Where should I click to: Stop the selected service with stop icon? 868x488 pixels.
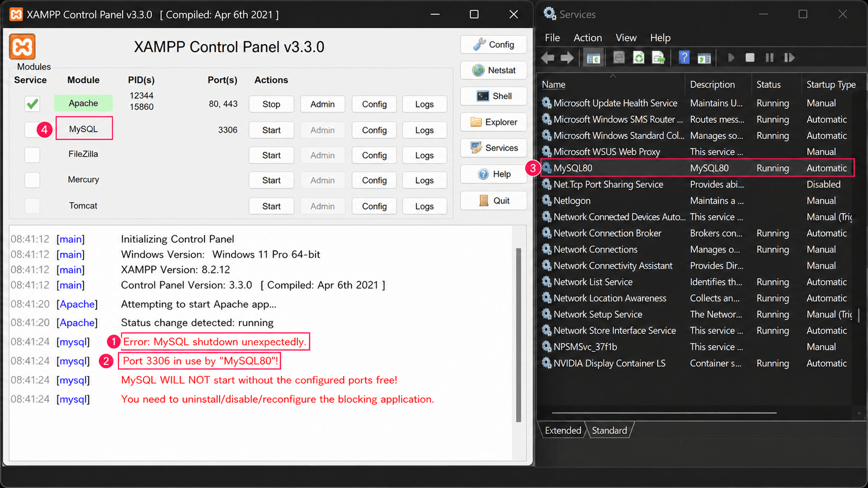(750, 58)
